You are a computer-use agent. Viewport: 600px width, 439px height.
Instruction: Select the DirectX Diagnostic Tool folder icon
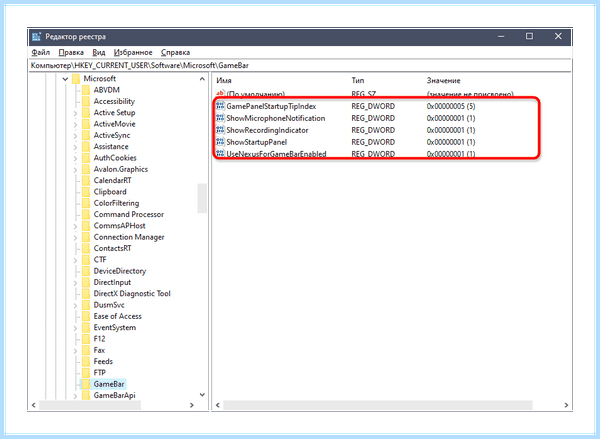click(x=86, y=294)
